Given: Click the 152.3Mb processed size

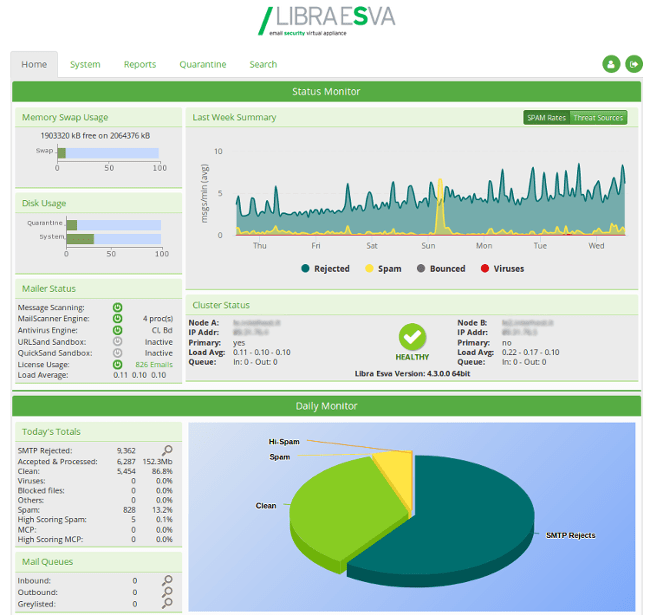Looking at the screenshot, I should [158, 461].
